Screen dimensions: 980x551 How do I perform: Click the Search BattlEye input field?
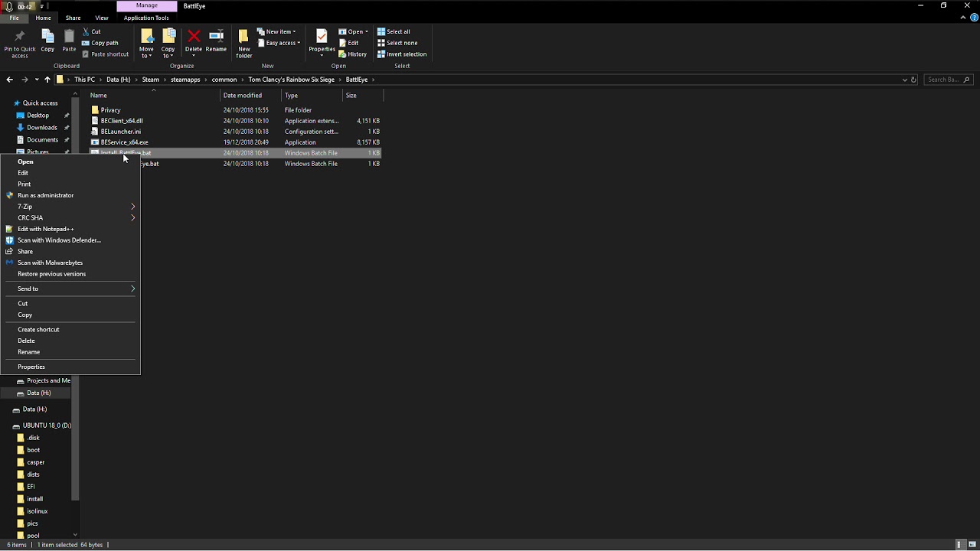point(947,80)
